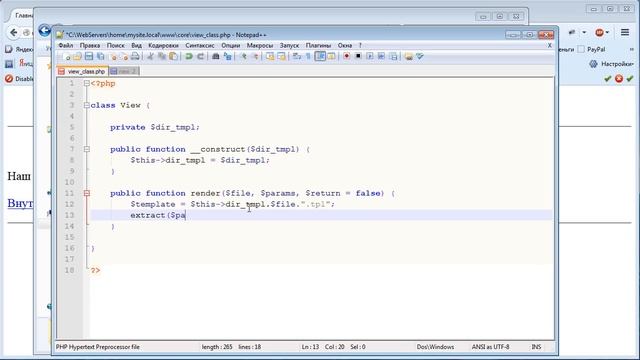Undo the last edit with the green arrow
Image resolution: width=640 pixels, height=360 pixels.
189,56
